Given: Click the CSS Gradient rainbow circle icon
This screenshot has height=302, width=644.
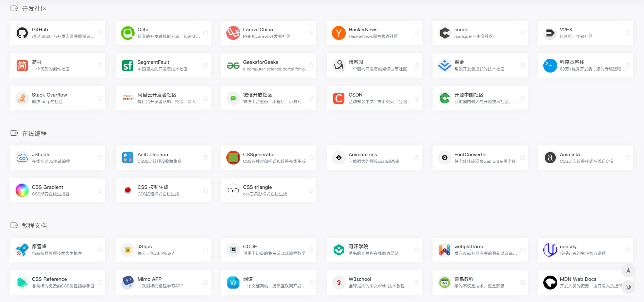Looking at the screenshot, I should [x=22, y=191].
